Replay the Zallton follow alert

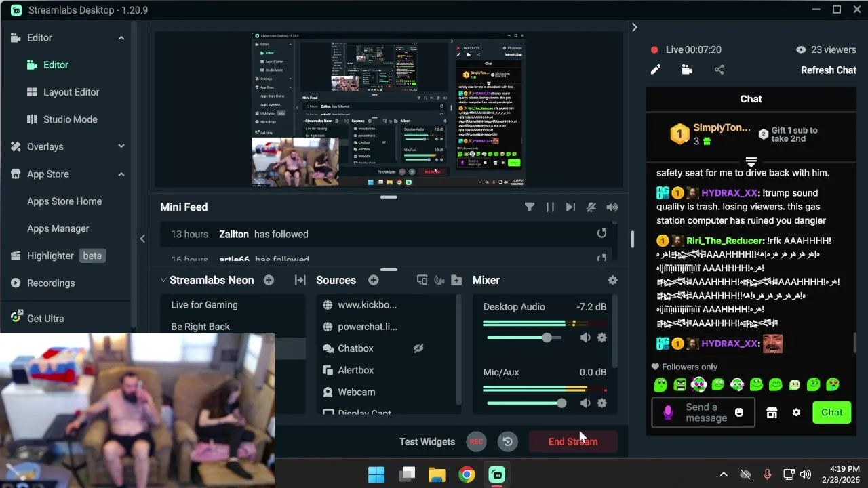click(x=601, y=233)
